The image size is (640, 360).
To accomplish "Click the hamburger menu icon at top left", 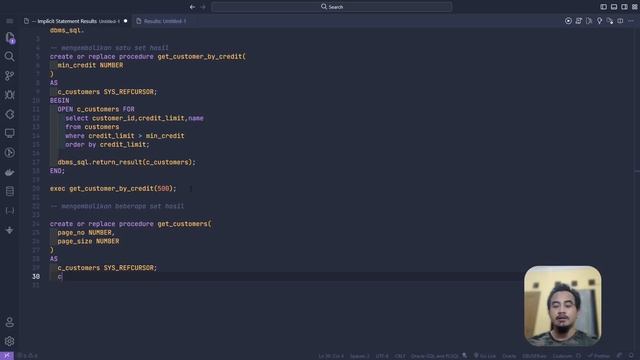I will tap(10, 21).
